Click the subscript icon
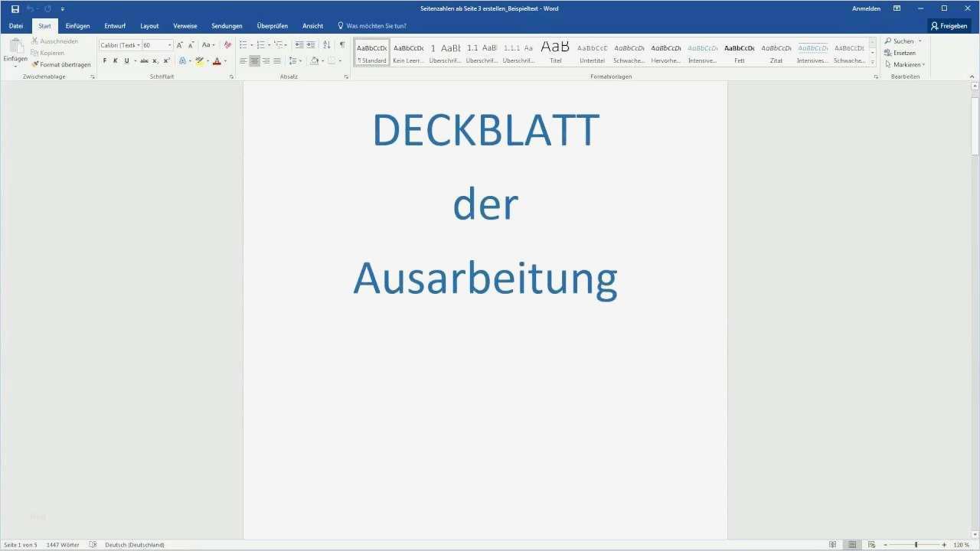The width and height of the screenshot is (980, 551). pos(155,60)
